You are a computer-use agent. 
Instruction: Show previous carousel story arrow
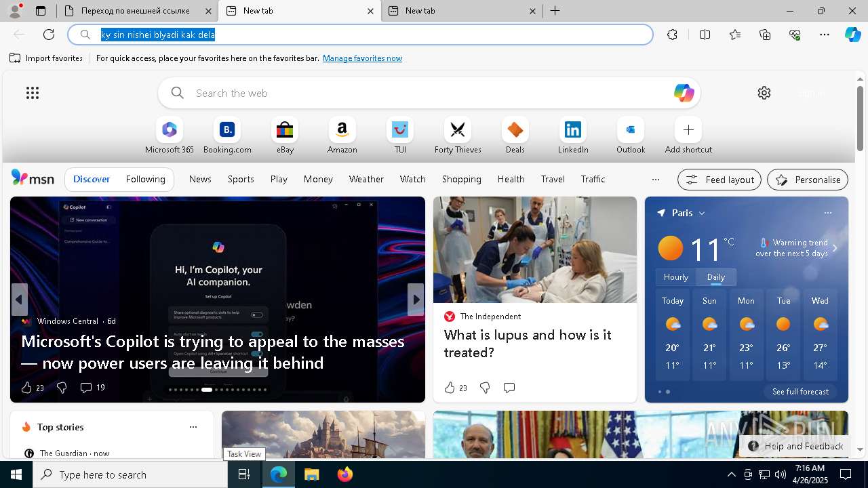19,300
